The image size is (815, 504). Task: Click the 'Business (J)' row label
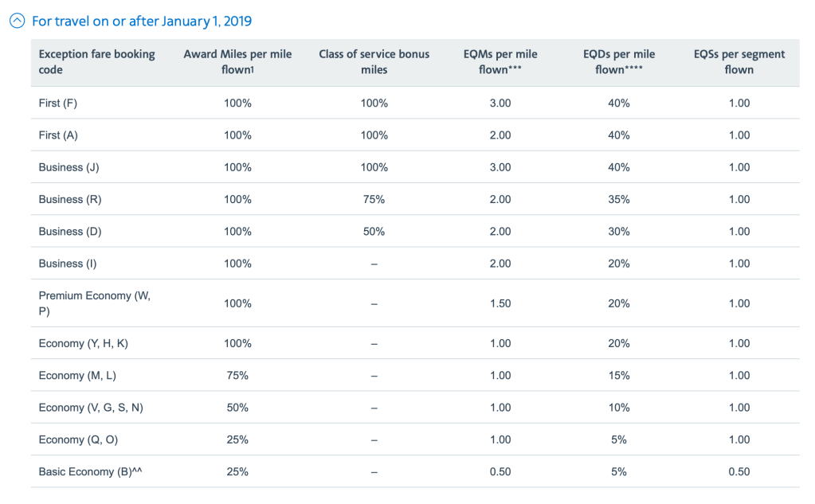tap(69, 167)
